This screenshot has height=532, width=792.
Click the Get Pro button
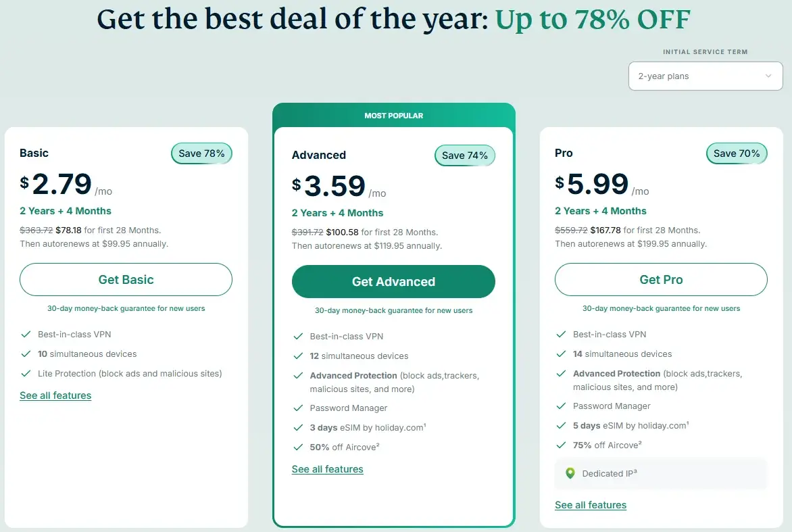pyautogui.click(x=661, y=280)
